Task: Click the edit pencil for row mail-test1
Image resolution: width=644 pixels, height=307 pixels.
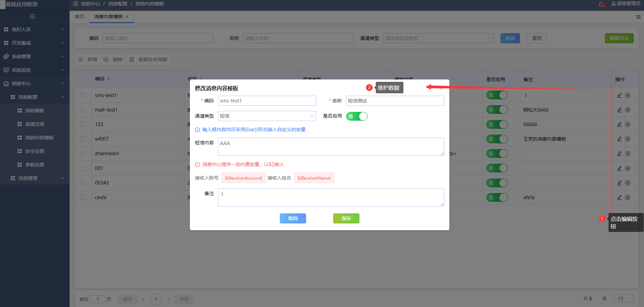Action: coord(619,110)
